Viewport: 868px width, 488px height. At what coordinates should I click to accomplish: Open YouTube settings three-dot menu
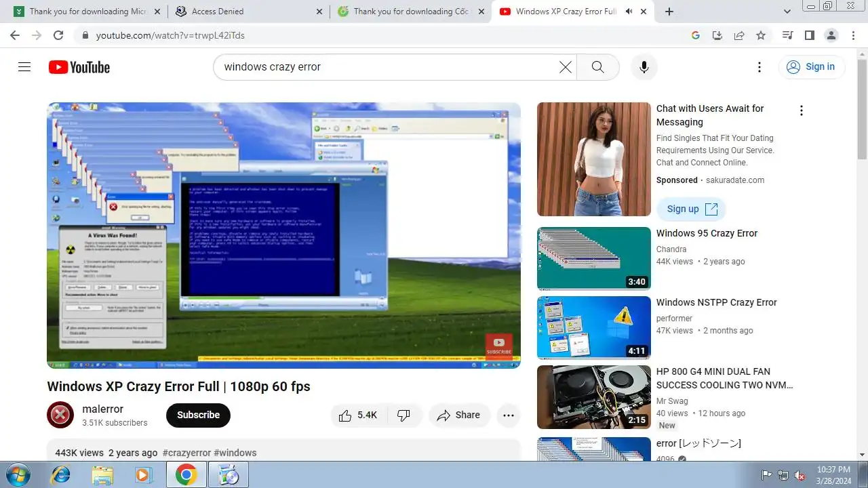(x=759, y=66)
